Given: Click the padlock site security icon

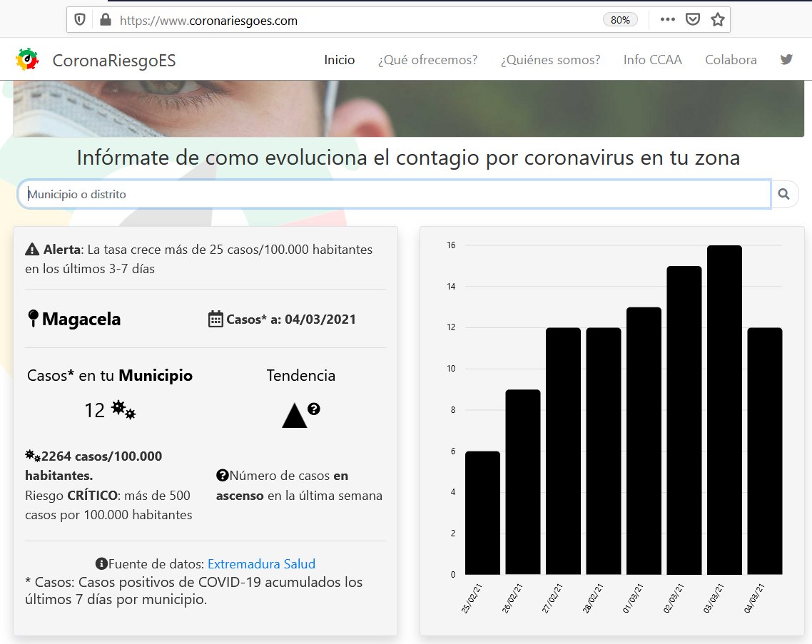Looking at the screenshot, I should (106, 20).
